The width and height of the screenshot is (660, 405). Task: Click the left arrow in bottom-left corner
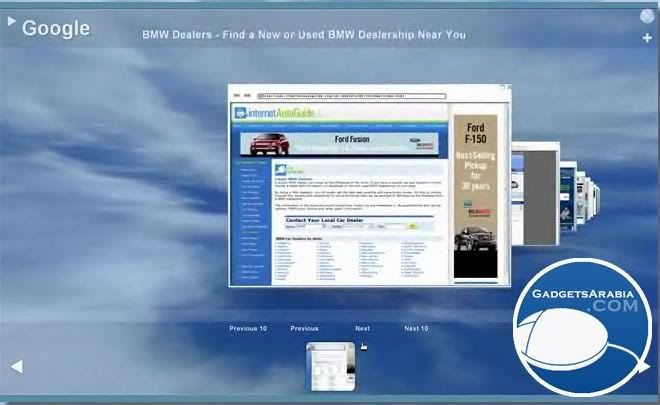(17, 366)
